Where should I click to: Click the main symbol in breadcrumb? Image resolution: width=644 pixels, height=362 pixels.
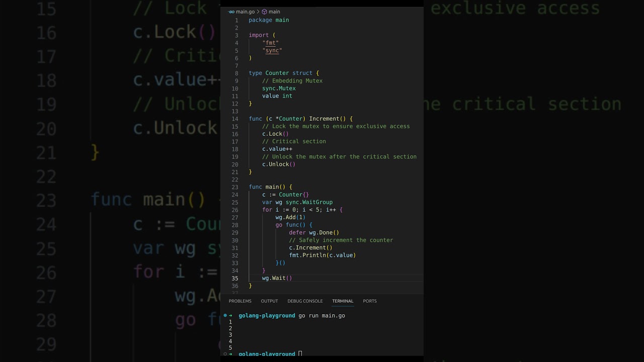pyautogui.click(x=274, y=12)
